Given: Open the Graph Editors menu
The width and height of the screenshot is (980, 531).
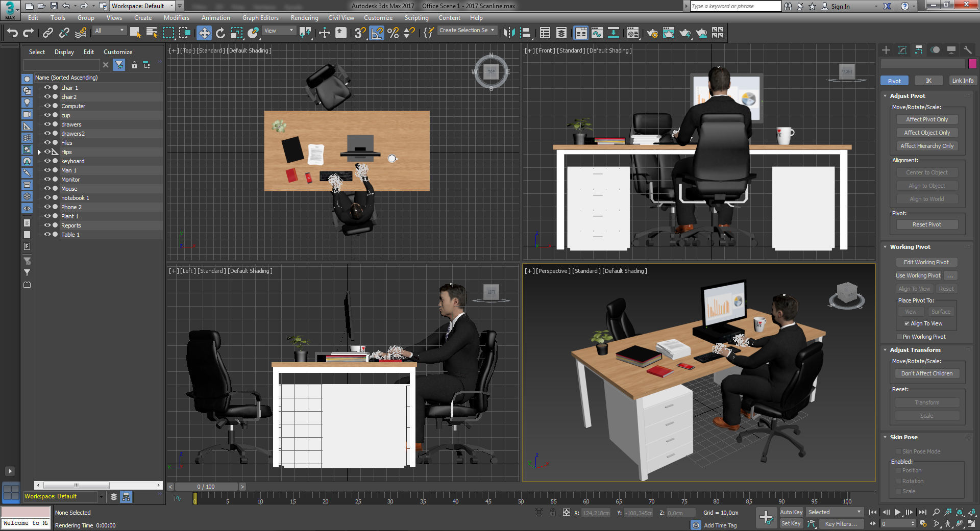Looking at the screenshot, I should 260,18.
